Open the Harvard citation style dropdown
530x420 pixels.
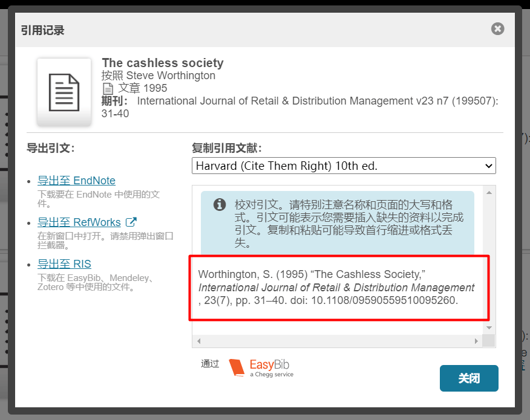coord(344,166)
